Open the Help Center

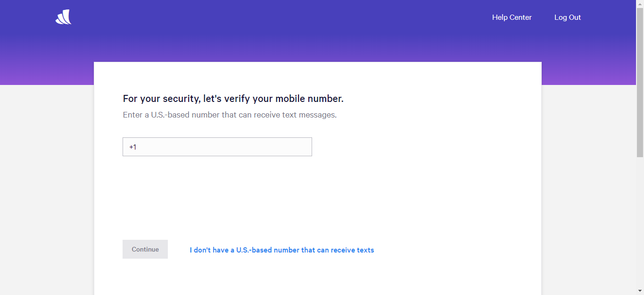(x=512, y=17)
